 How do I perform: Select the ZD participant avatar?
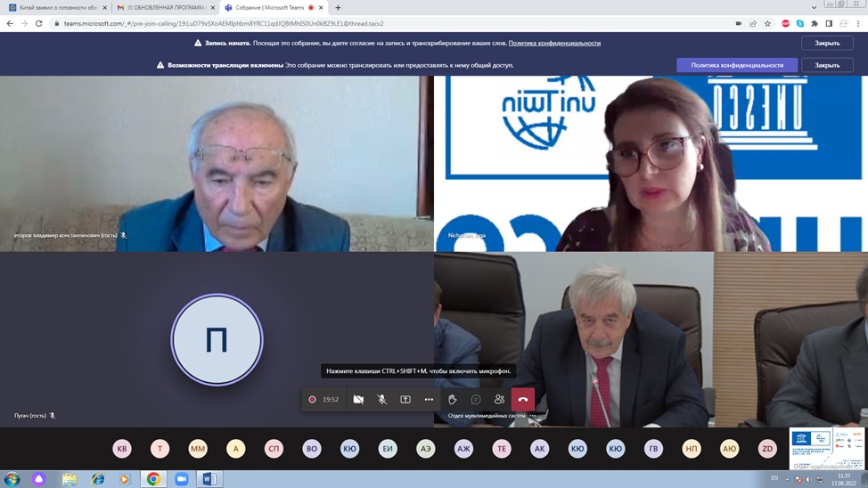click(x=766, y=449)
